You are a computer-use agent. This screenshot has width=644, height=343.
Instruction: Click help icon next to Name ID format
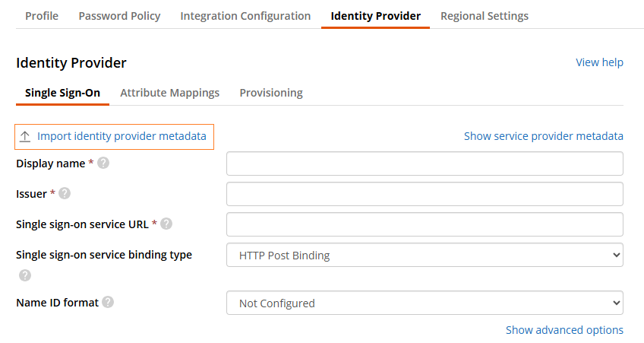[108, 302]
